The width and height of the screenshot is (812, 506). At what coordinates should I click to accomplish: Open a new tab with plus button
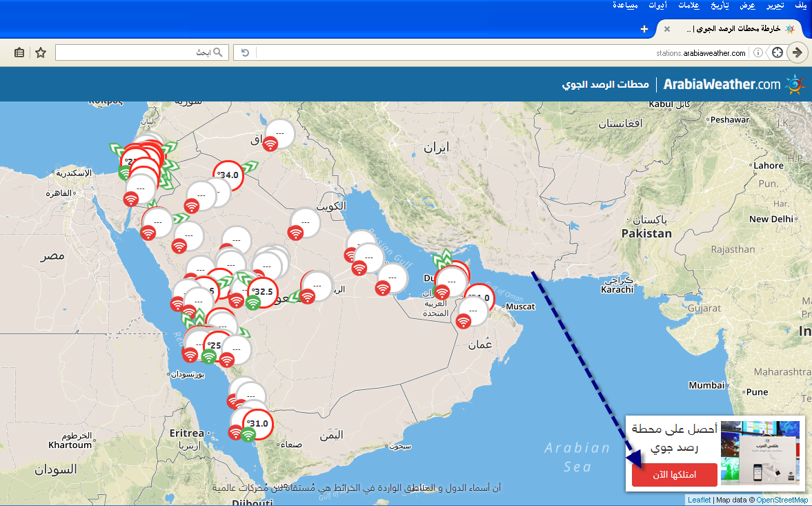coord(644,29)
